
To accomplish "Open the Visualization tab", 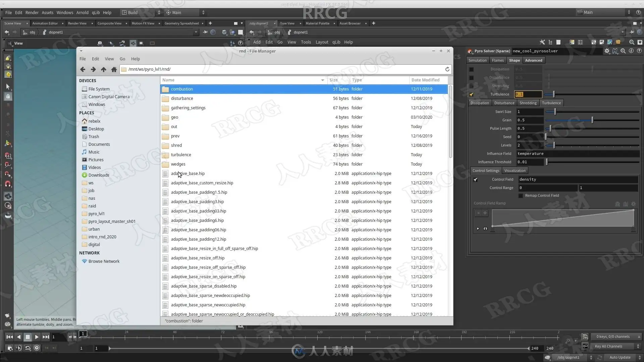I will coord(515,171).
